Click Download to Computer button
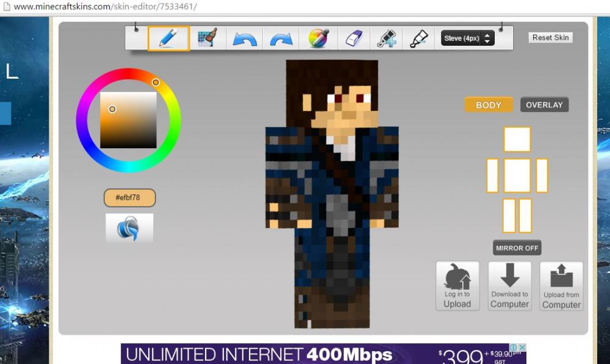 pyautogui.click(x=509, y=286)
